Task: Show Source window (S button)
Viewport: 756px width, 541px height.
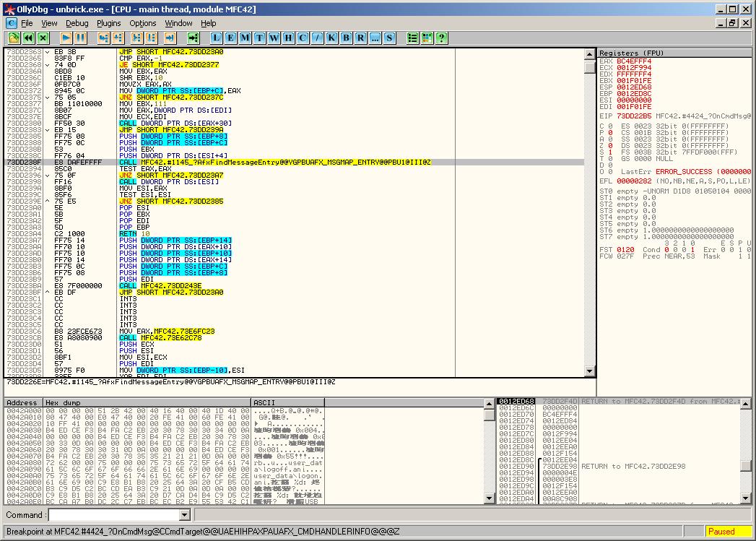Action: (x=390, y=38)
